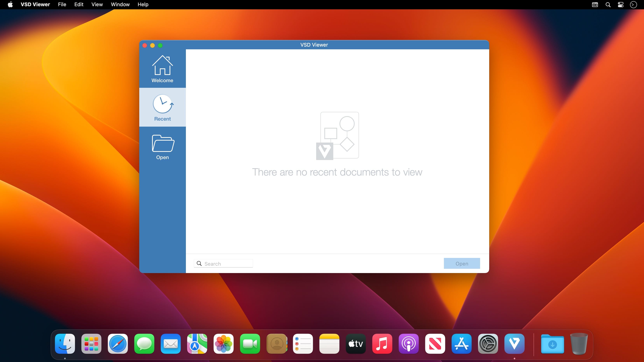
Task: Click VSD Viewer icon in the Dock
Action: (x=514, y=344)
